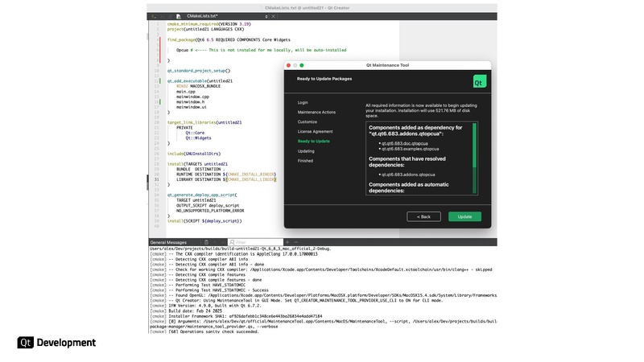Click install(SCRIPT ${deploy_script}) line
The width and height of the screenshot is (644, 362).
[204, 221]
